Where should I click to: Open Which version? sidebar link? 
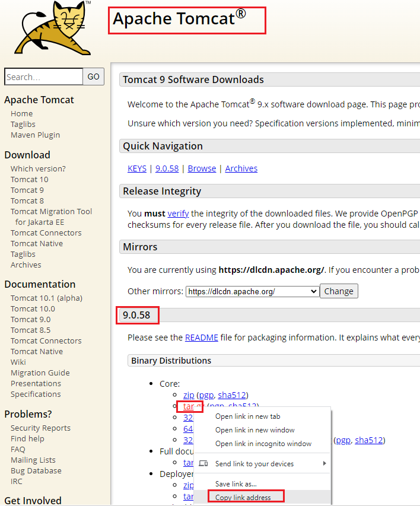click(x=38, y=169)
